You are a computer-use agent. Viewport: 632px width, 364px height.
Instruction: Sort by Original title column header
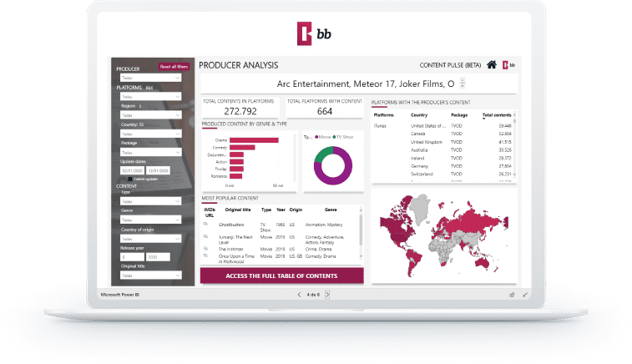(x=238, y=210)
